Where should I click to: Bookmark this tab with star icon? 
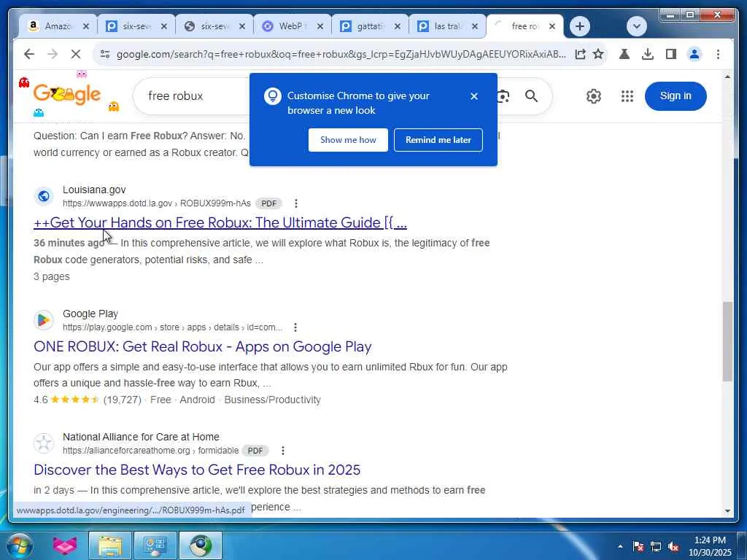pos(598,54)
